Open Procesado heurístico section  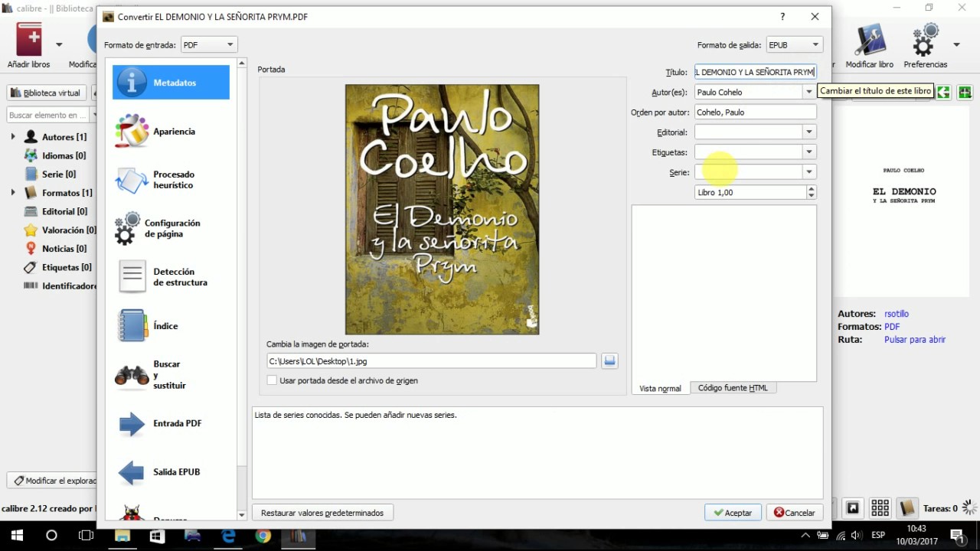point(171,180)
